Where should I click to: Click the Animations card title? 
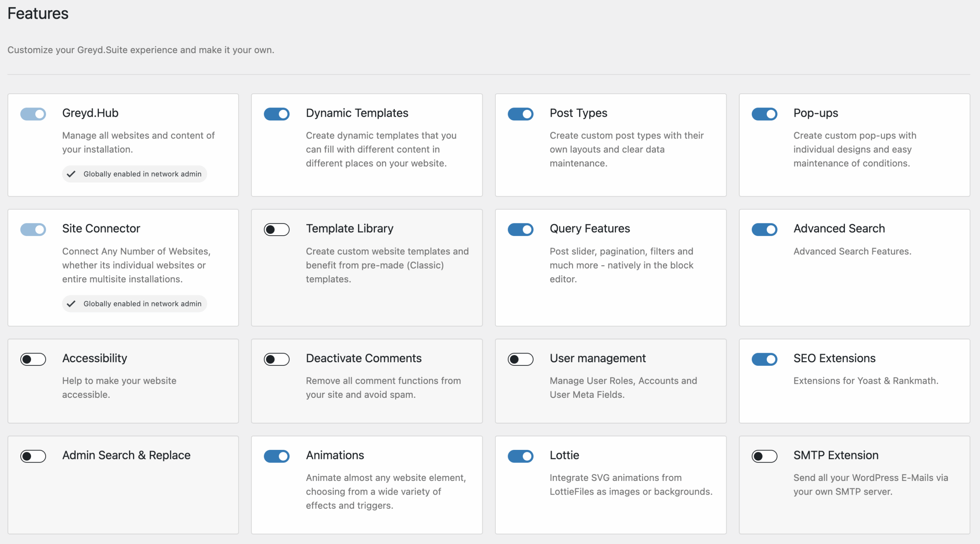(335, 455)
